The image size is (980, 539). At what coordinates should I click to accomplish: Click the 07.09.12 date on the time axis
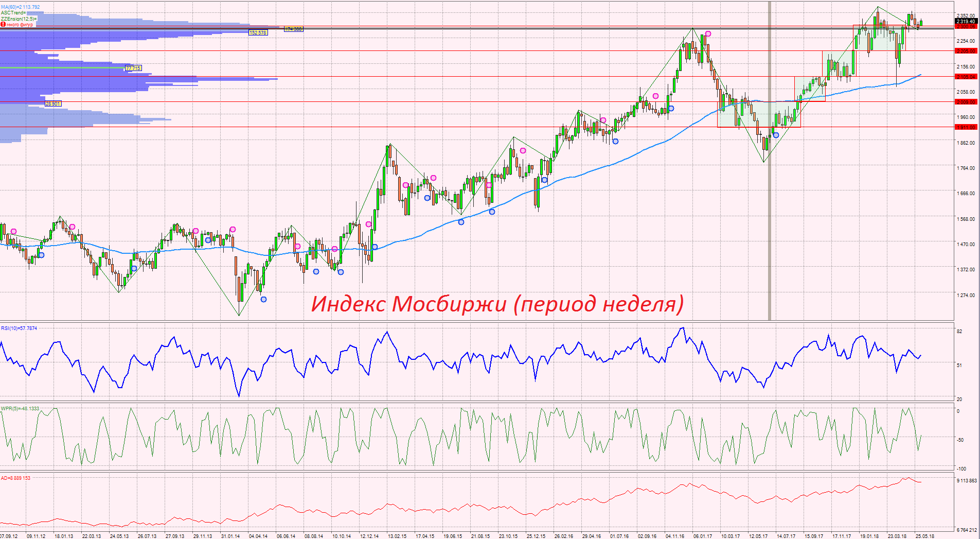pos(9,536)
